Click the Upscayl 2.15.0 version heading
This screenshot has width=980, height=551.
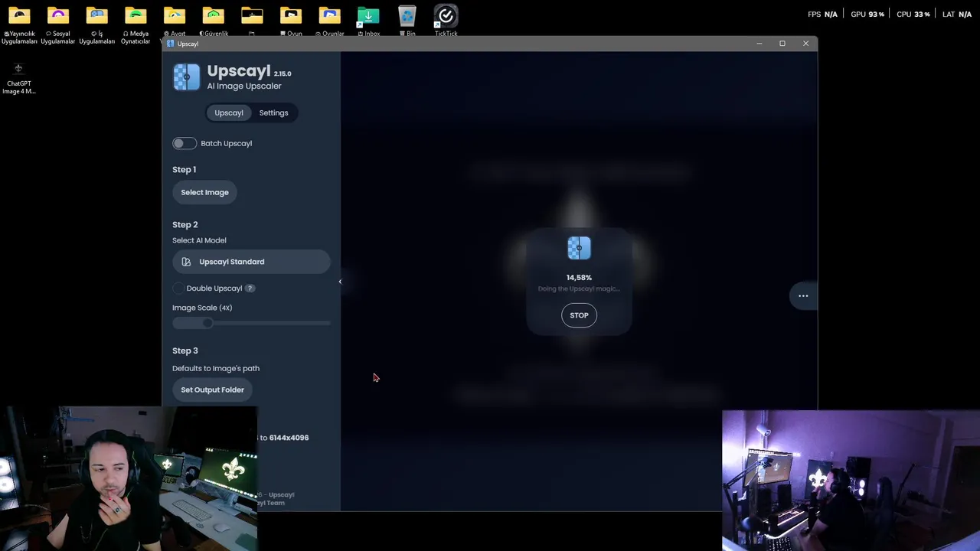[249, 72]
